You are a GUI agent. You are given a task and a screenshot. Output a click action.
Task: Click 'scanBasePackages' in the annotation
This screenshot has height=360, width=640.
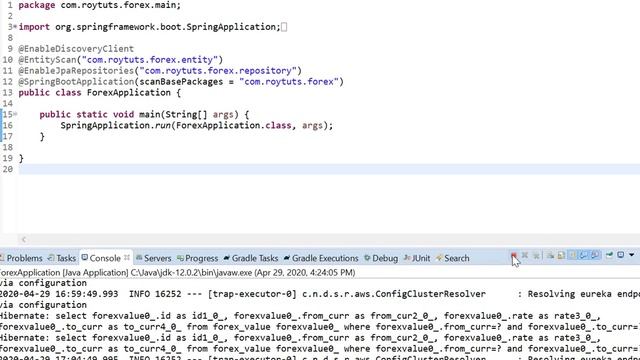[181, 82]
